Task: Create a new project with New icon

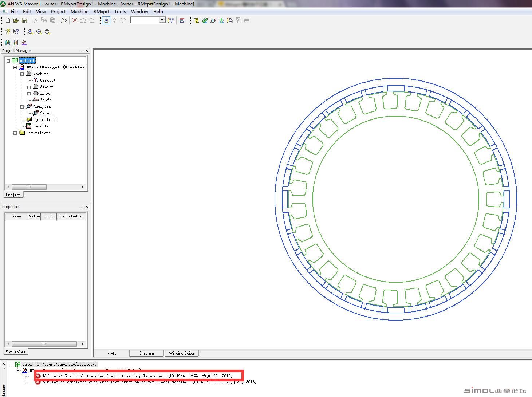Action: coord(8,20)
